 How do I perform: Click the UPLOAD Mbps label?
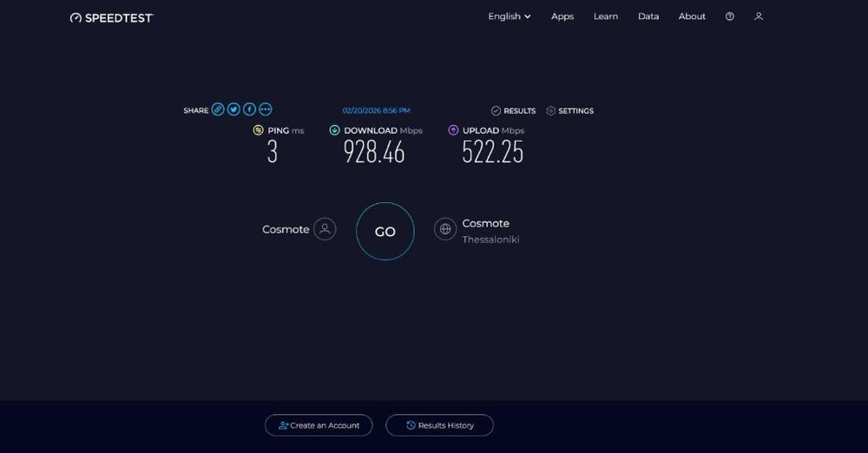click(x=493, y=131)
